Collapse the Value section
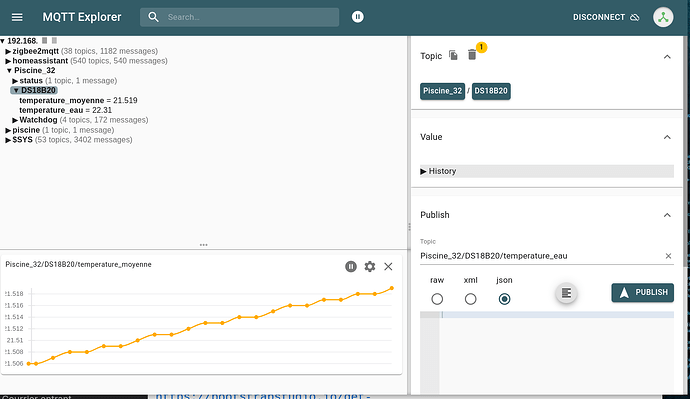The image size is (690, 399). (667, 137)
